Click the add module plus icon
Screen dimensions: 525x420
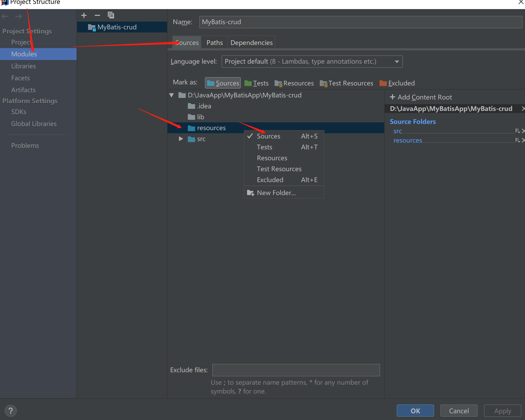coord(84,16)
